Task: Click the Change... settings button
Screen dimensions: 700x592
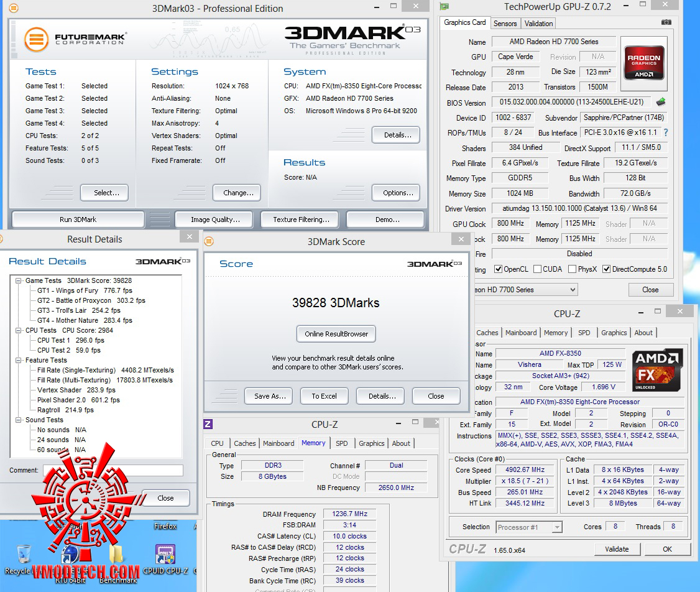Action: click(x=237, y=193)
